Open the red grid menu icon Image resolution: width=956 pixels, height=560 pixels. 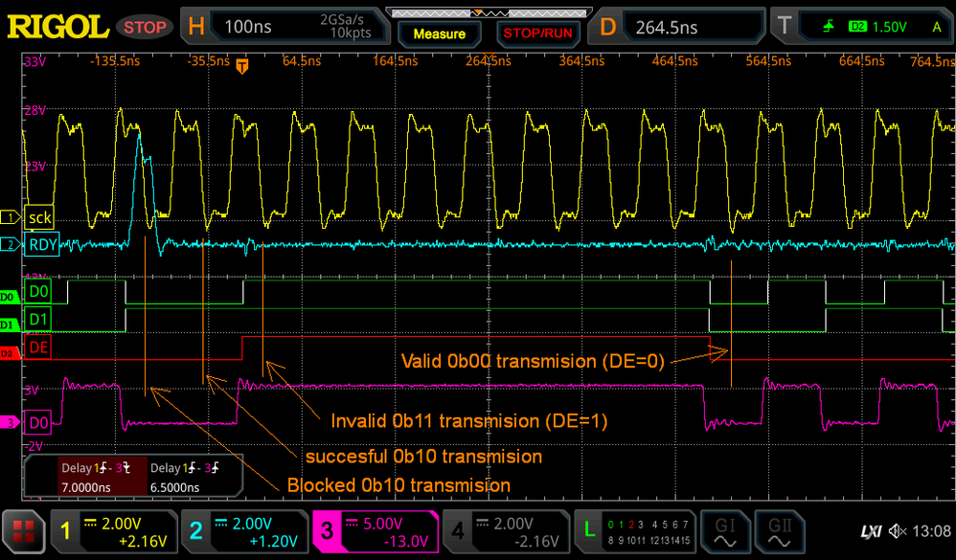point(23,530)
